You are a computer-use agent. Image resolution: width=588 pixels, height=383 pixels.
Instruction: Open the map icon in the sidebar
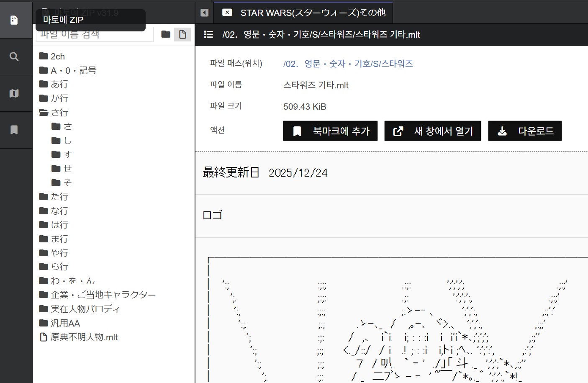click(x=14, y=93)
